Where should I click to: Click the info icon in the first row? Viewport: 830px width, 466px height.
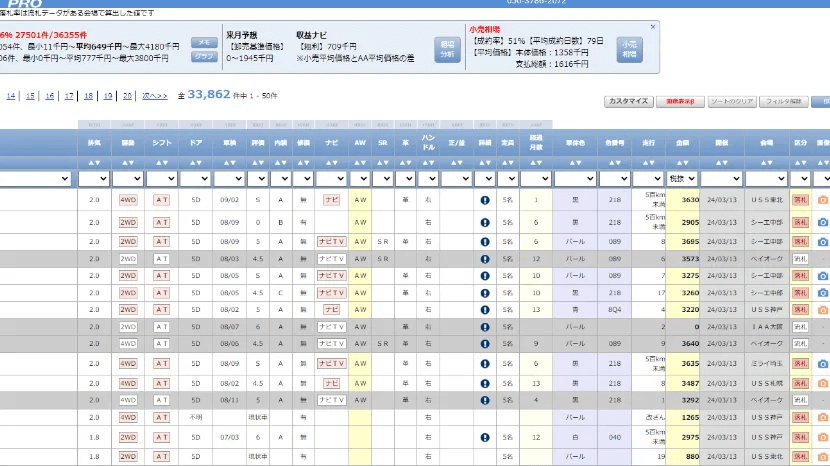(484, 199)
